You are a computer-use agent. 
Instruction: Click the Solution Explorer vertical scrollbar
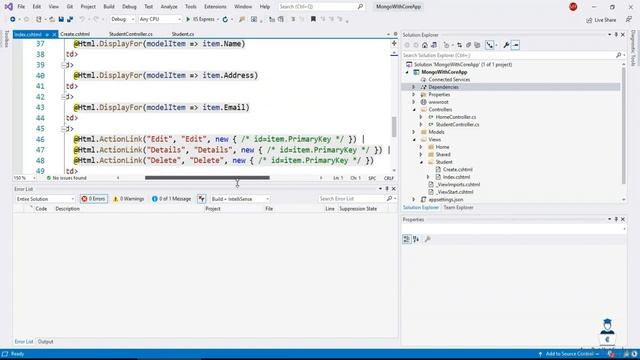click(623, 126)
